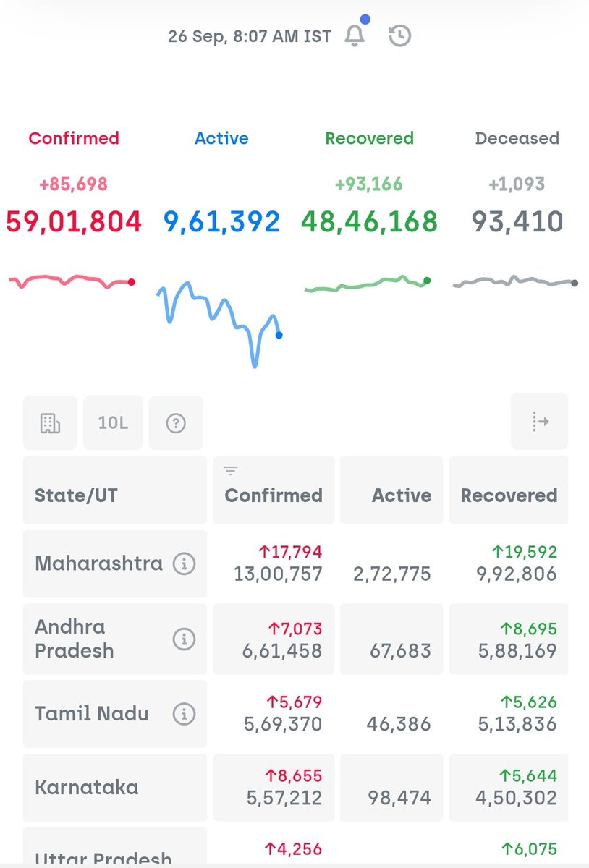589x868 pixels.
Task: Click the 26 Sep 8:07 AM timestamp
Action: (250, 34)
